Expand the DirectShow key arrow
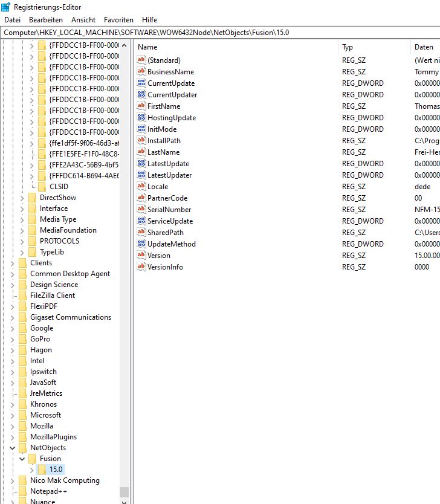The image size is (440, 504). pos(22,198)
